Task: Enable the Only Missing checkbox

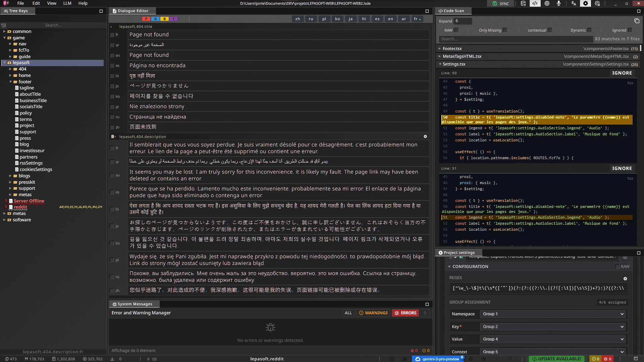Action: tap(505, 30)
